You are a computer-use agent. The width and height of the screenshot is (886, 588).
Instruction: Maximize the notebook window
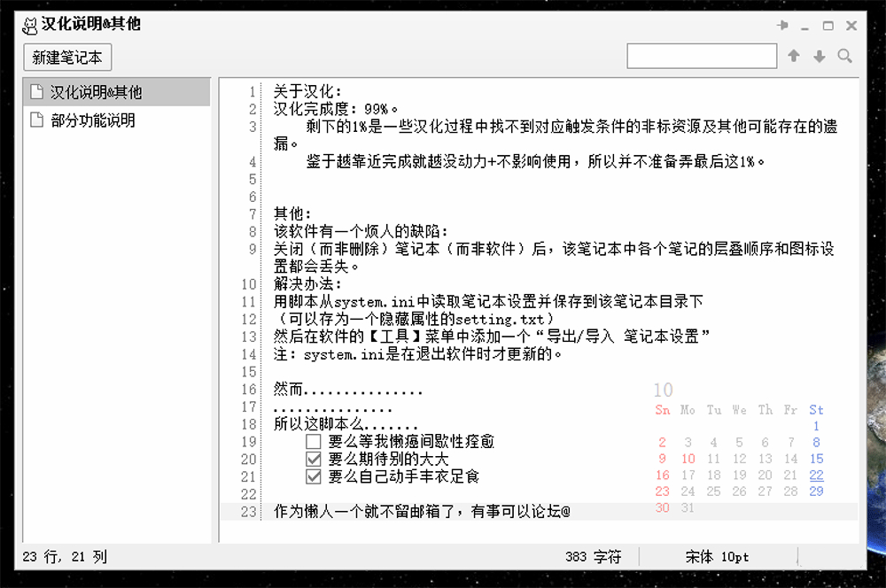(x=828, y=26)
